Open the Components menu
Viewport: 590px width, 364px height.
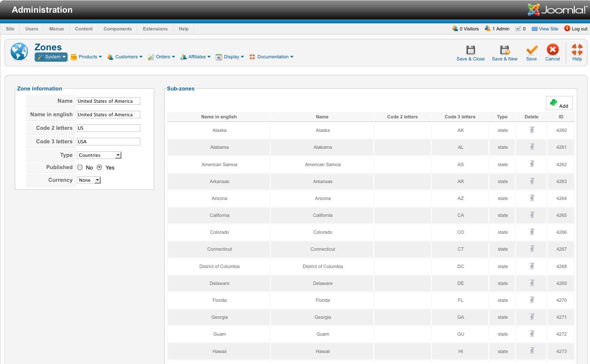point(117,29)
